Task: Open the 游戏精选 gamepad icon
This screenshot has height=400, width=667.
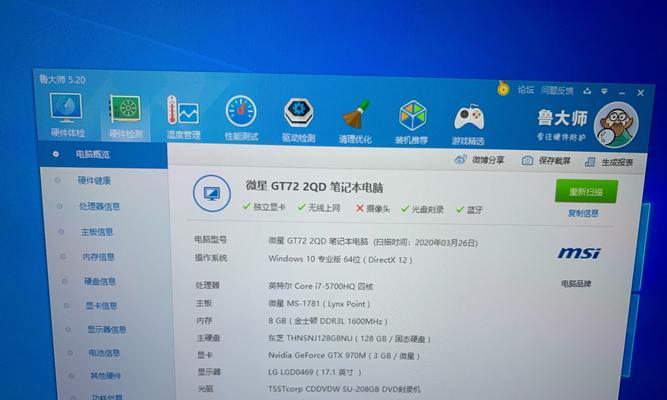Action: 468,125
